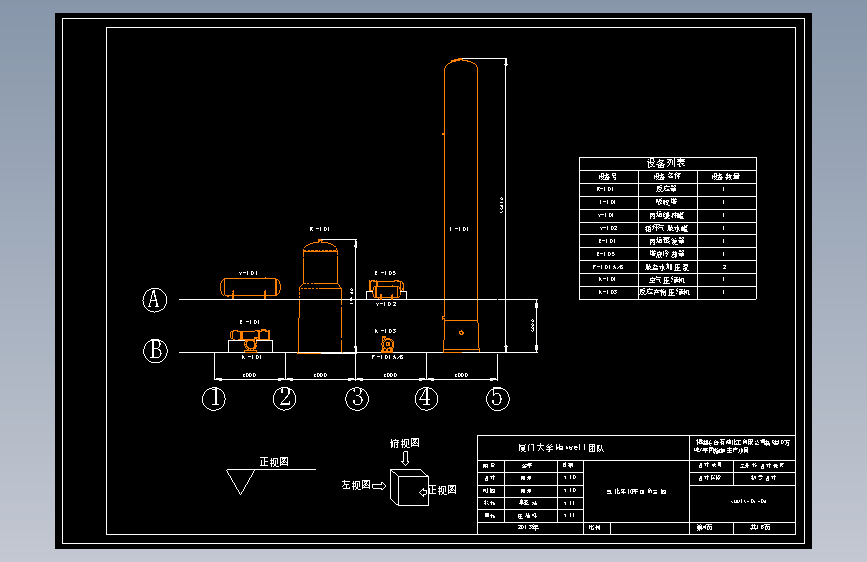Screen dimensions: 867x562
Task: Click the 6000 dimension between columns 3 and 4
Action: pos(390,375)
